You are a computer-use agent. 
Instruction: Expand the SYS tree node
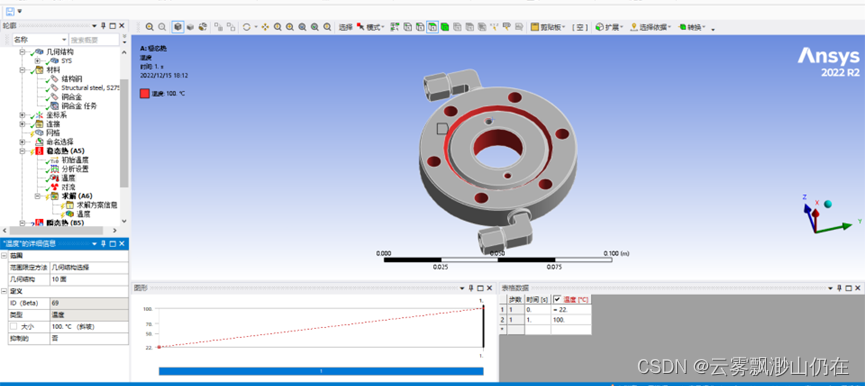point(37,61)
